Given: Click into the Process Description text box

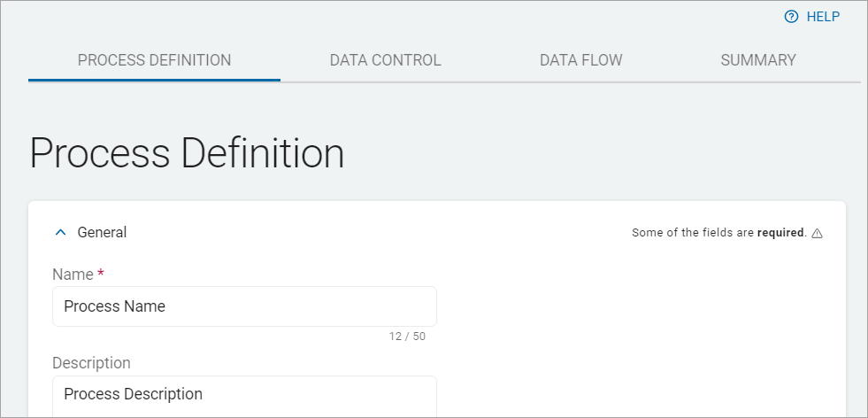Looking at the screenshot, I should [244, 395].
